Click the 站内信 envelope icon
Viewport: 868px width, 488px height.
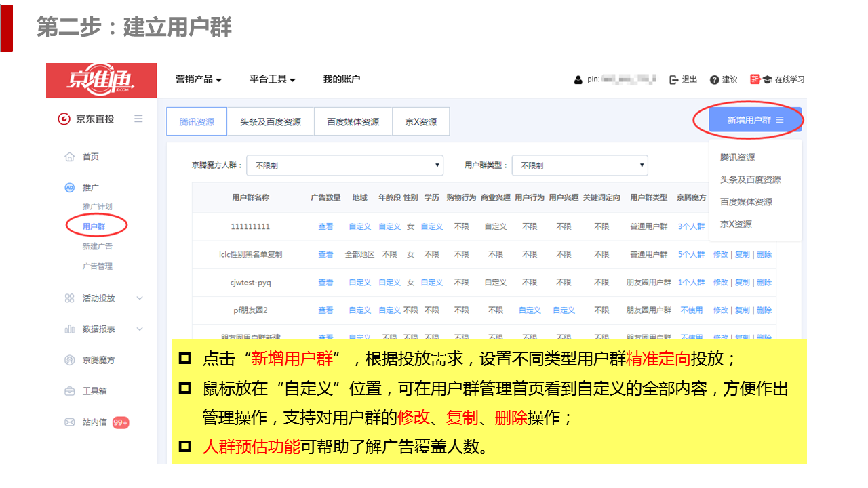tap(69, 422)
